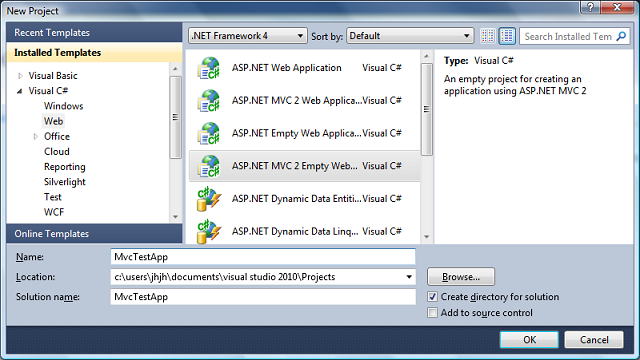Select ASP.NET MVC 2 Web Applica... text
This screenshot has width=640, height=360.
pos(297,100)
